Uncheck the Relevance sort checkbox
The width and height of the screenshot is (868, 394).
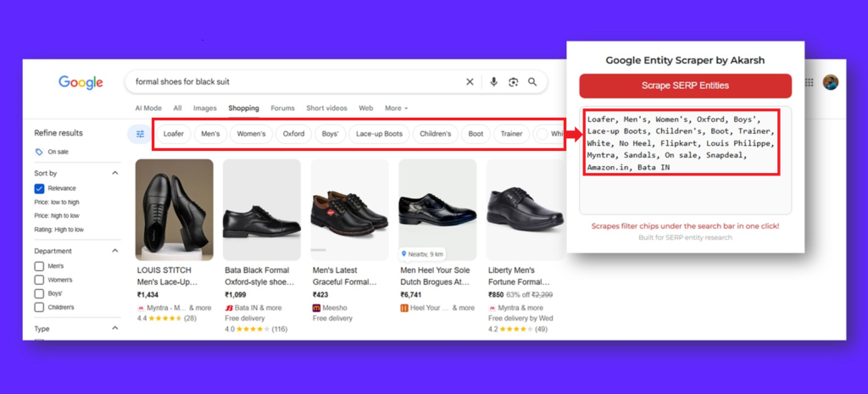pyautogui.click(x=39, y=188)
